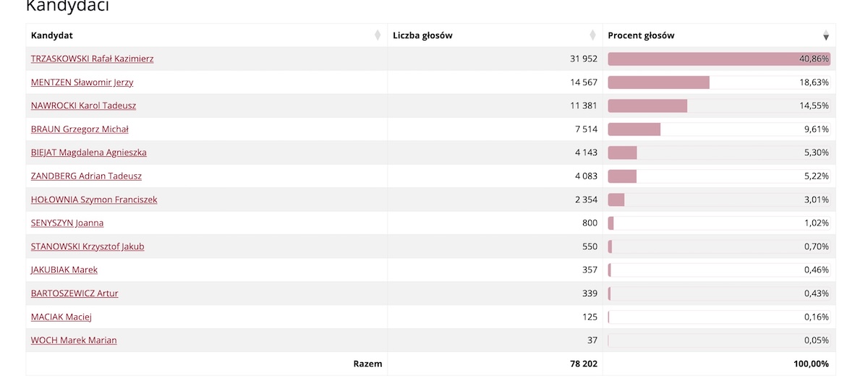Click the Kandydat column header

pyautogui.click(x=206, y=35)
